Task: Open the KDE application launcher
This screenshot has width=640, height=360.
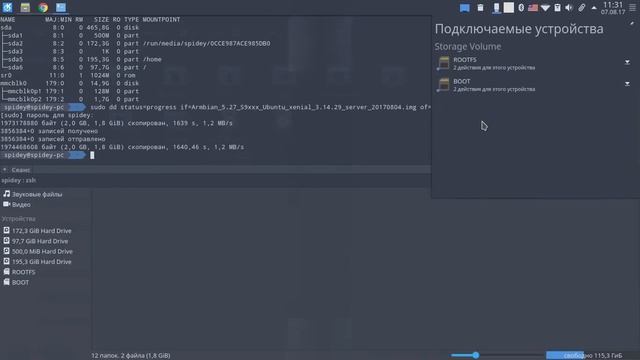Action: [7, 7]
